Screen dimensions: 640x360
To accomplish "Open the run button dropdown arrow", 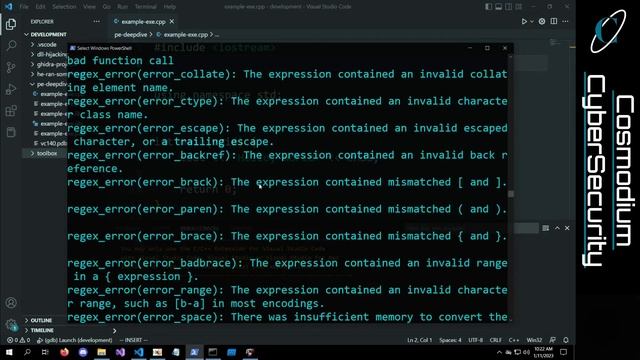I will tap(531, 22).
